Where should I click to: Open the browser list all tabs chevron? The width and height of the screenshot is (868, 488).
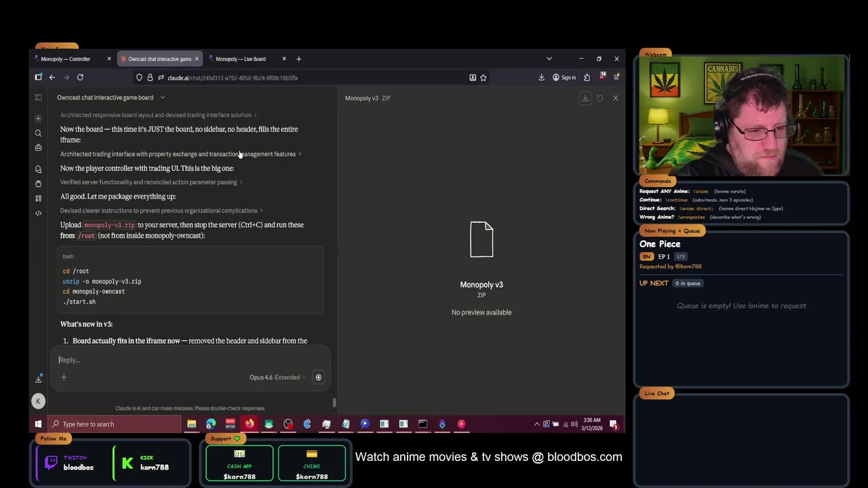click(549, 59)
